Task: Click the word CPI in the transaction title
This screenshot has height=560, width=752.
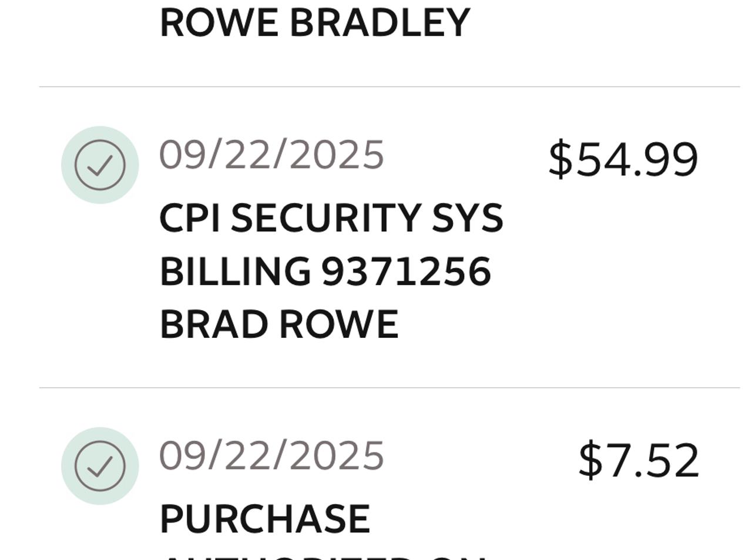Action: click(x=189, y=219)
